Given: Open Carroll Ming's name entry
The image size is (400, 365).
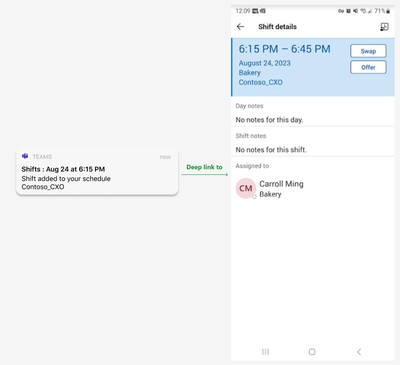Looking at the screenshot, I should point(281,184).
